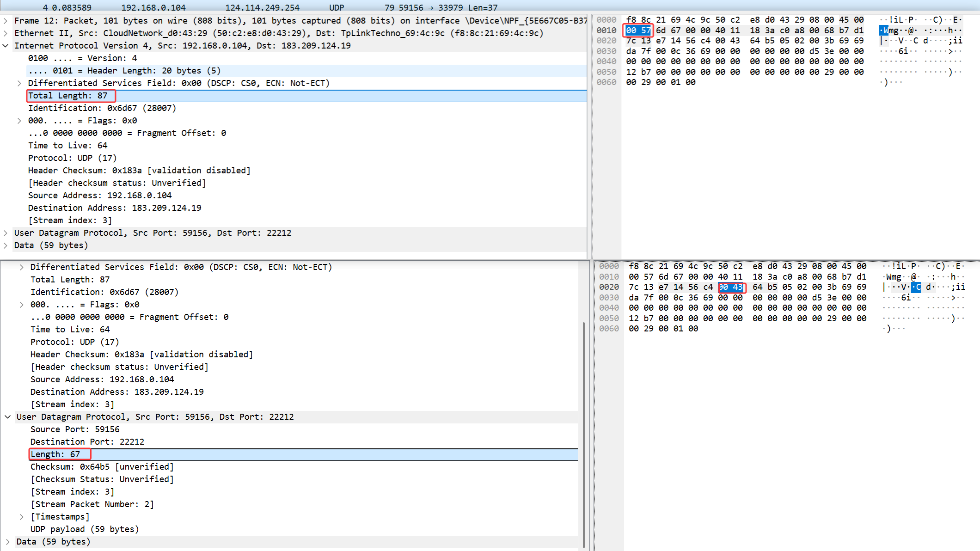Expand the [Timestamps] node
This screenshot has width=980, height=551.
point(22,517)
